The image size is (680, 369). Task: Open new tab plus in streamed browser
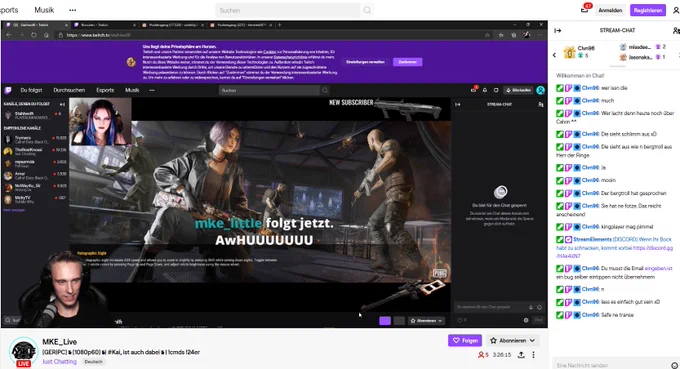(x=280, y=25)
